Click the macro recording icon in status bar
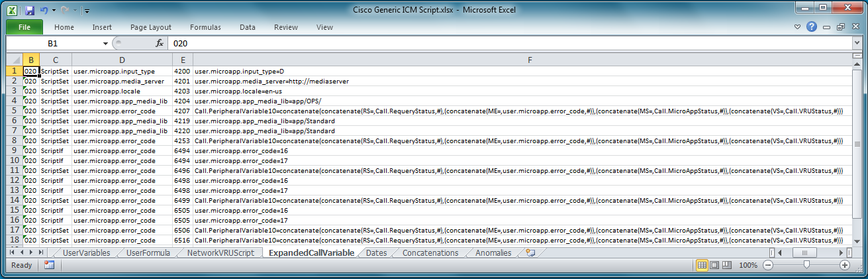This screenshot has width=868, height=279. 49,265
